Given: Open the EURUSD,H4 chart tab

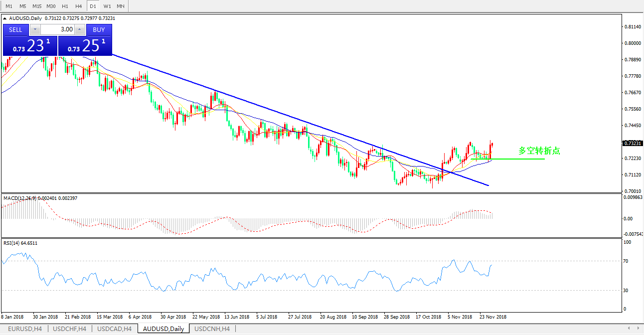Looking at the screenshot, I should click(24, 329).
